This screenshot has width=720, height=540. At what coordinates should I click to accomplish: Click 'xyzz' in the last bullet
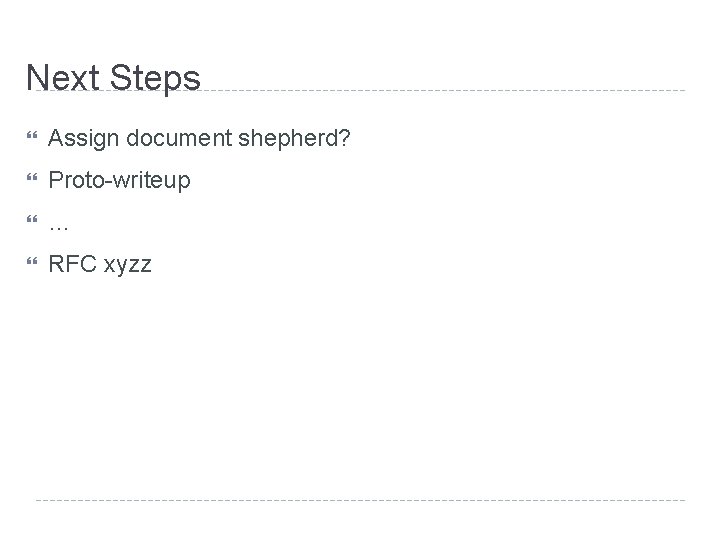[x=127, y=266]
